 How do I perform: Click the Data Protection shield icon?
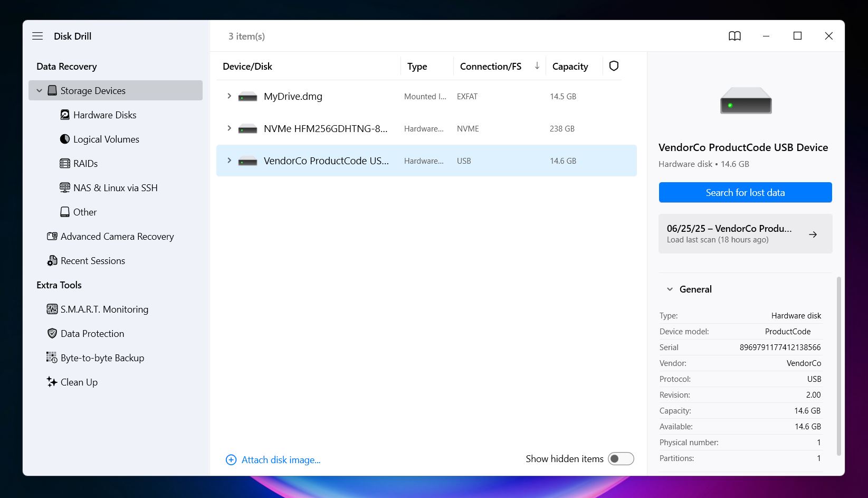point(52,333)
